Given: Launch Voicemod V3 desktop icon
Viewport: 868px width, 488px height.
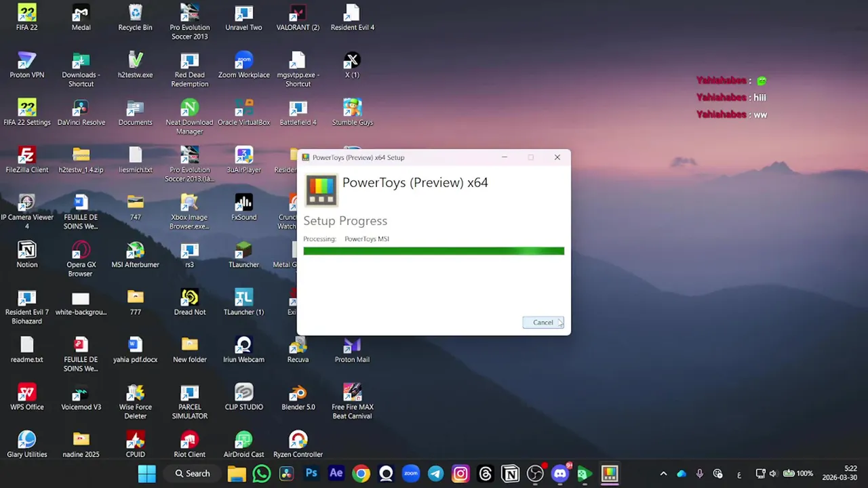Looking at the screenshot, I should pos(81,396).
